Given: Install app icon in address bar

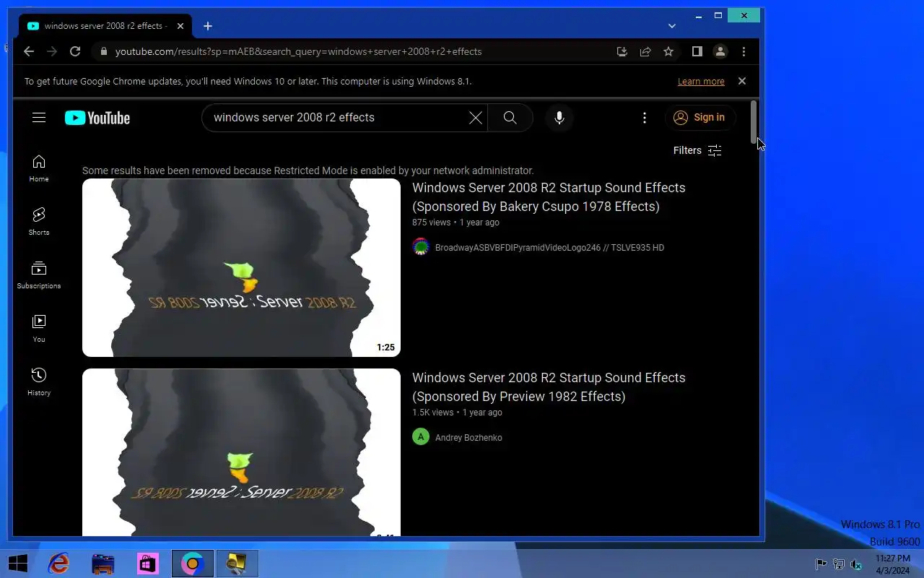Looking at the screenshot, I should (x=622, y=51).
